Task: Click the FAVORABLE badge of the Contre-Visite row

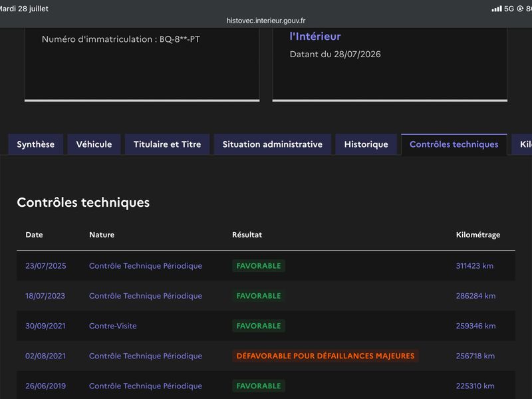Action: click(x=259, y=326)
